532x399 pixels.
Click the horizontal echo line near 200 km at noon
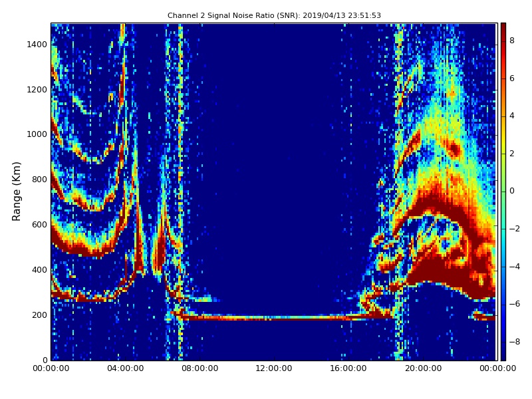click(x=274, y=318)
